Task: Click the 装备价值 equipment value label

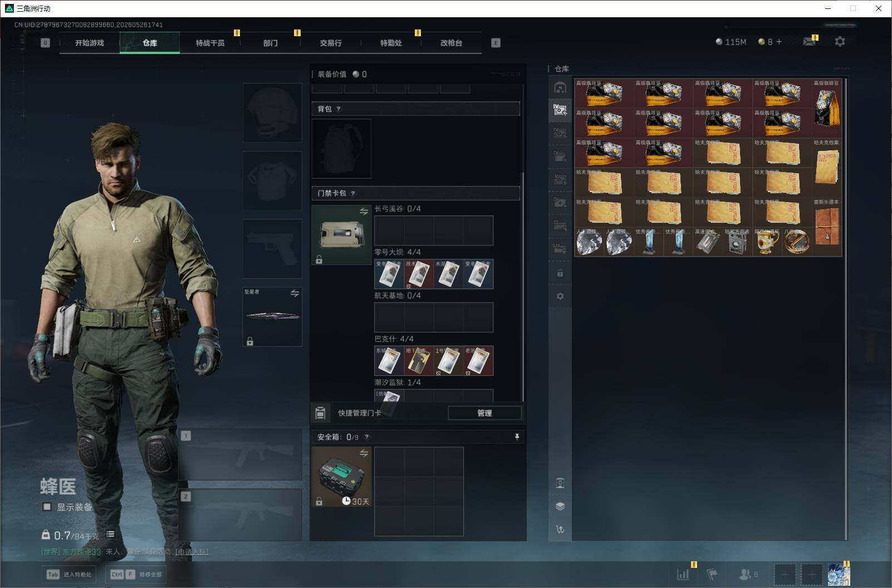Action: [332, 74]
